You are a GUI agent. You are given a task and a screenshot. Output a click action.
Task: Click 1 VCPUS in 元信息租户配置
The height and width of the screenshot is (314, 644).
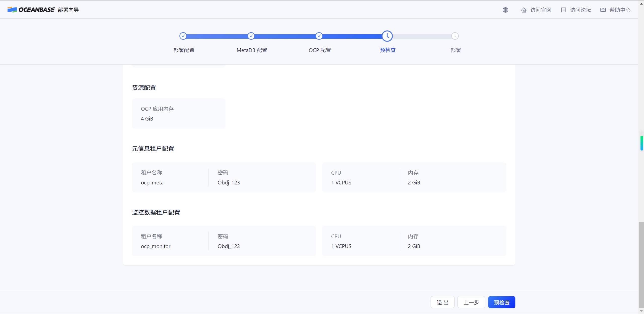341,182
